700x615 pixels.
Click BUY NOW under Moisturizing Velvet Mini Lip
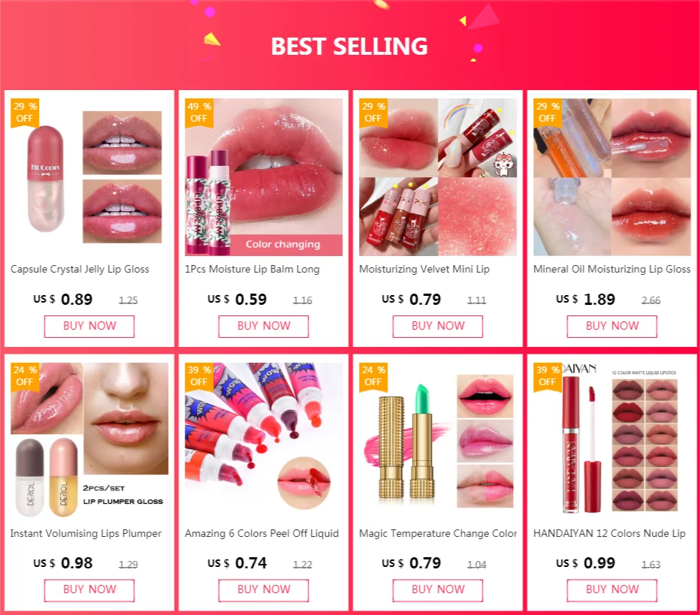pos(438,326)
